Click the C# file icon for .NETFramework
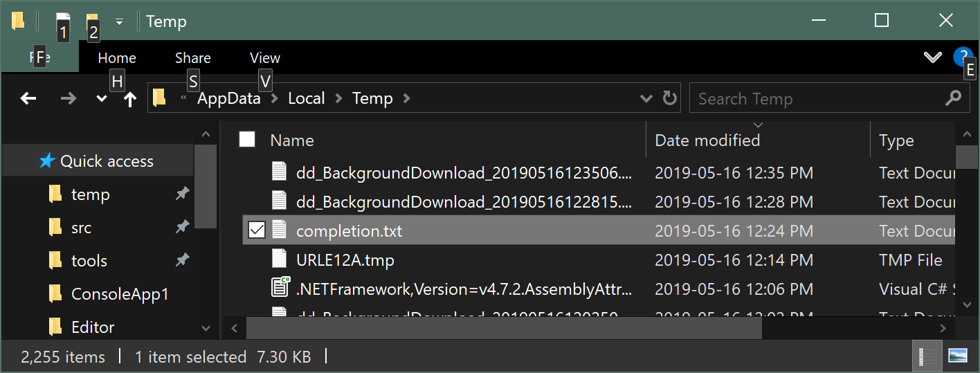Image resolution: width=980 pixels, height=373 pixels. click(x=279, y=289)
